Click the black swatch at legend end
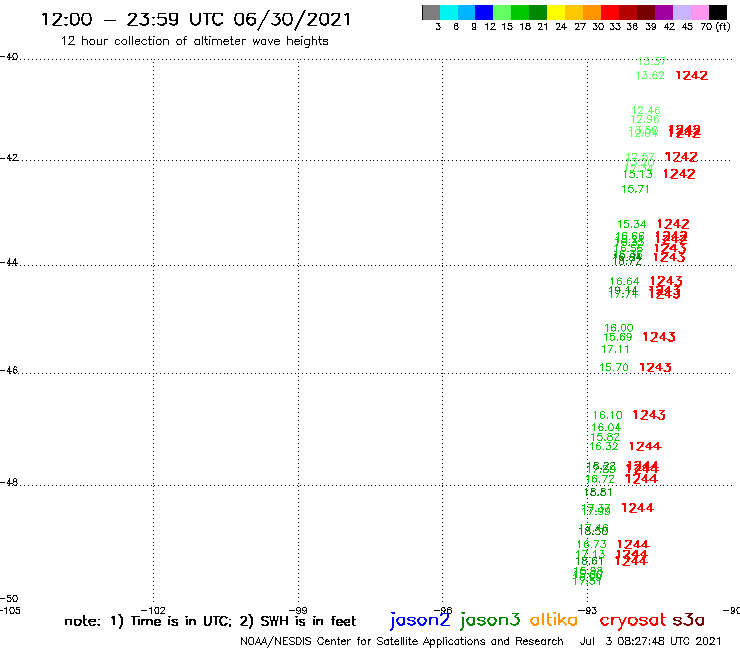This screenshot has width=740, height=650. [717, 12]
